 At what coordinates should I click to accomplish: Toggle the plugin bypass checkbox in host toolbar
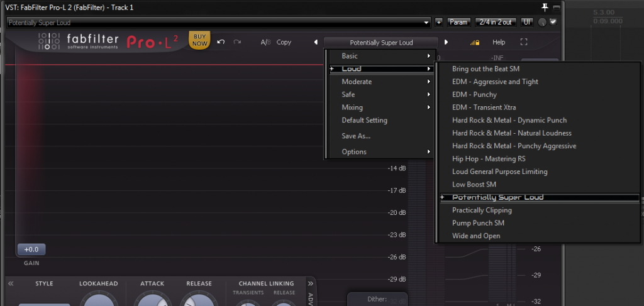pyautogui.click(x=553, y=22)
